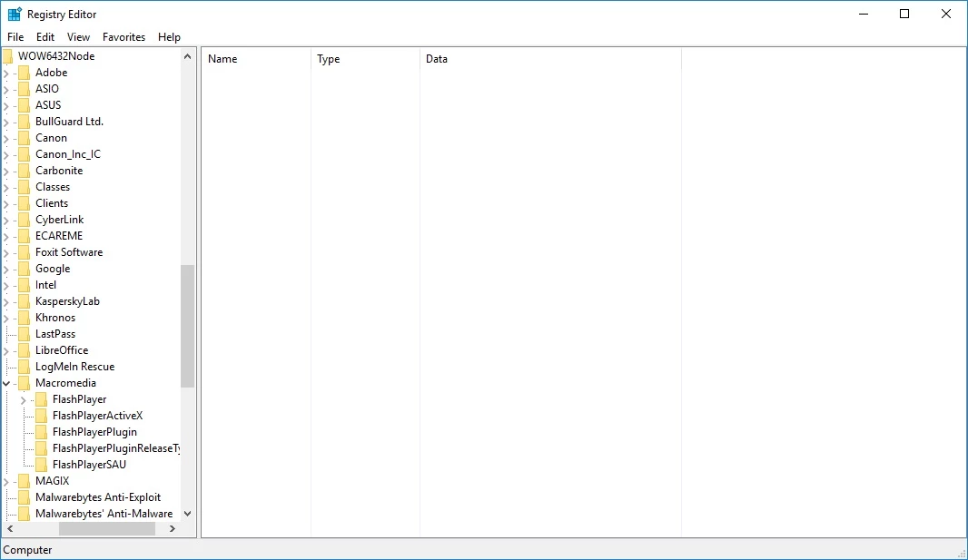
Task: Click the Canon_Inc_IC folder icon
Action: pyautogui.click(x=24, y=154)
